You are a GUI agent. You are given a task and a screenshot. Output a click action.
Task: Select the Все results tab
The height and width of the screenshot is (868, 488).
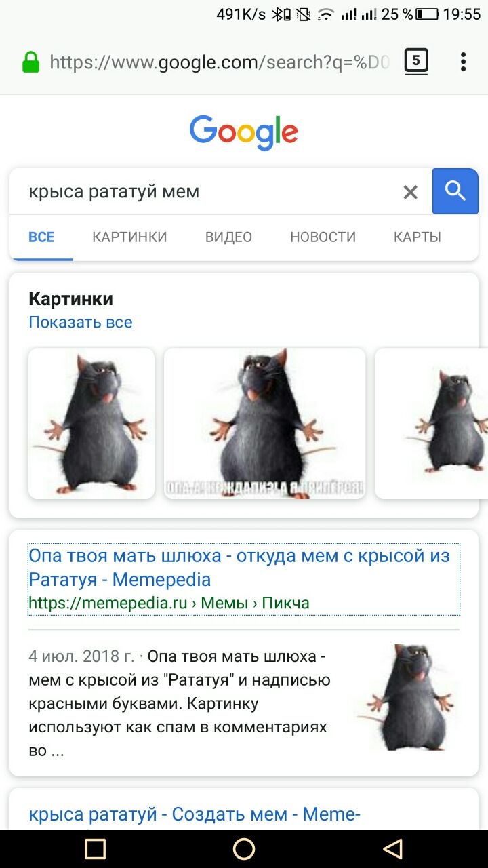[x=41, y=237]
